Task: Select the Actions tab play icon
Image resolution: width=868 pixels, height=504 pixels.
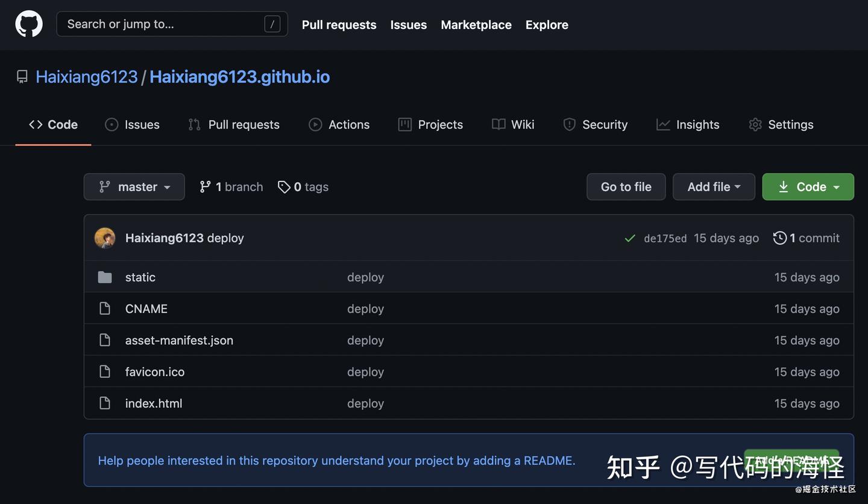Action: 315,124
